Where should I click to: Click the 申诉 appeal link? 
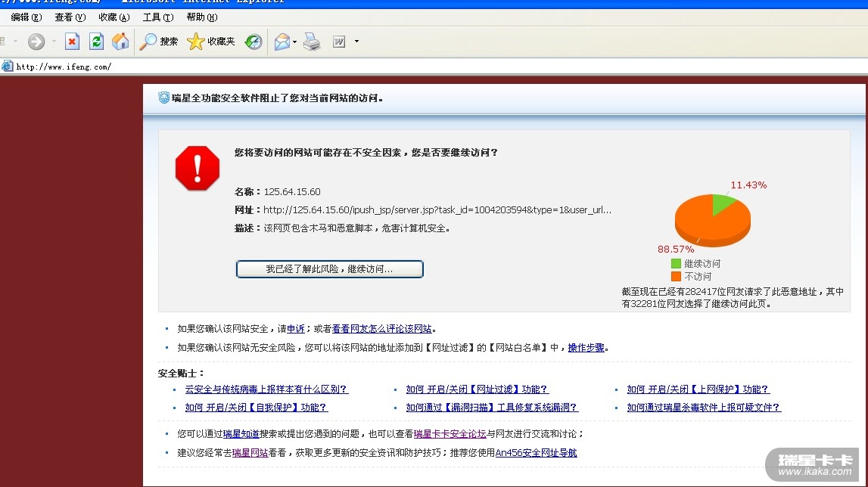pyautogui.click(x=296, y=329)
